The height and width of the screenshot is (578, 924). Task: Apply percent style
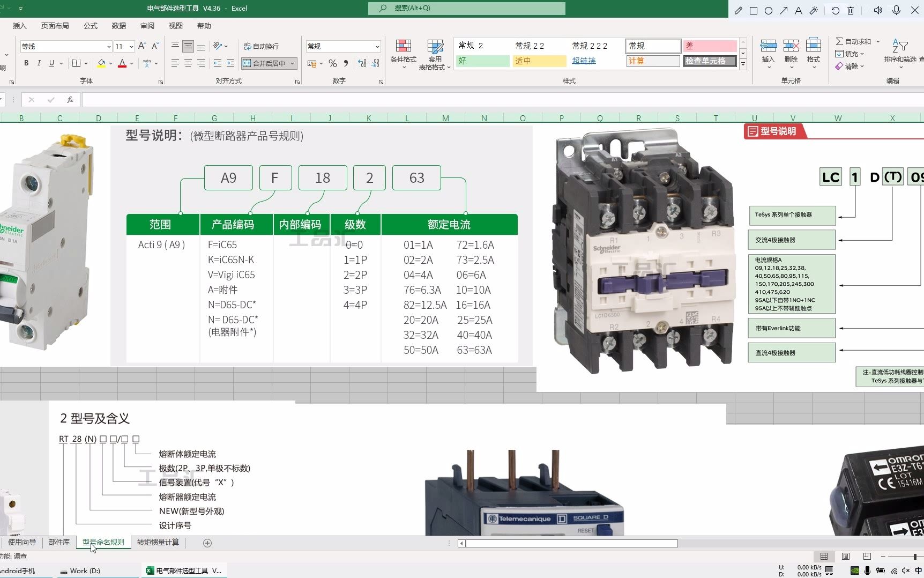(x=333, y=63)
